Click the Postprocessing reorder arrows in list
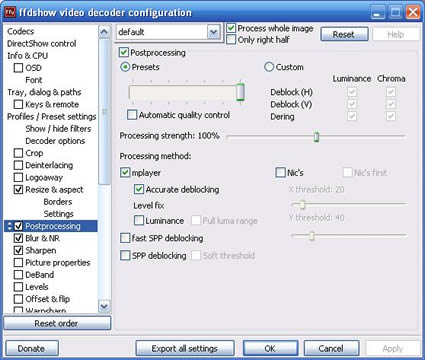This screenshot has height=360, width=425. click(10, 226)
